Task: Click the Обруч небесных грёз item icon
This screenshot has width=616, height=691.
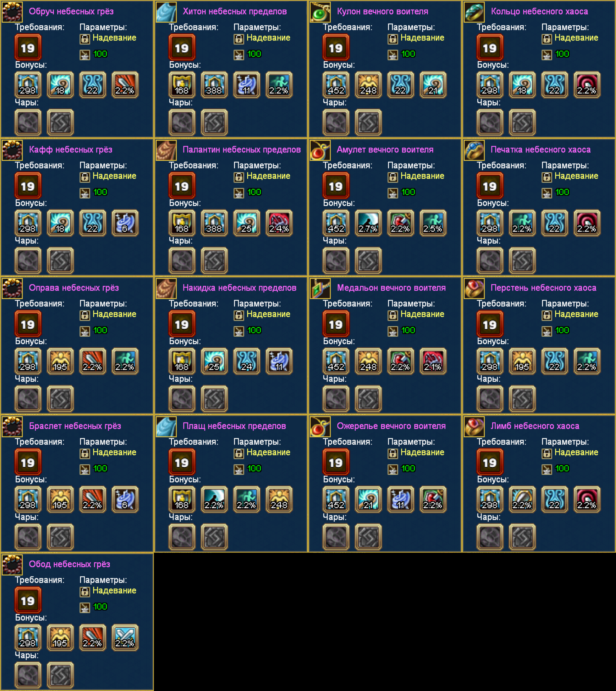Action: point(12,12)
